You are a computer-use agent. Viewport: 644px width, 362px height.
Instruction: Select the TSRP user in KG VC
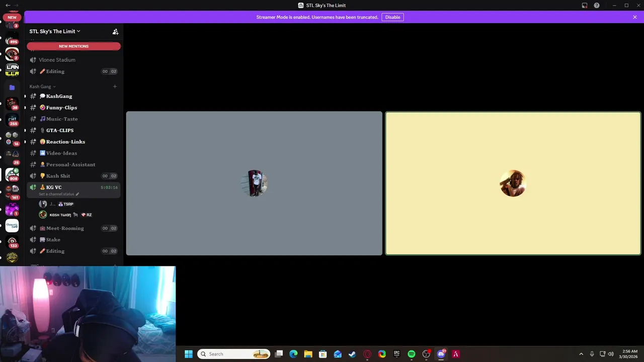[x=73, y=204]
